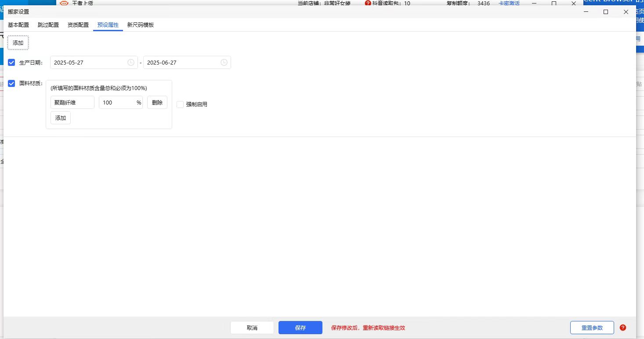The image size is (644, 339).
Task: Toggle the 生产日期 checkbox
Action: click(12, 63)
